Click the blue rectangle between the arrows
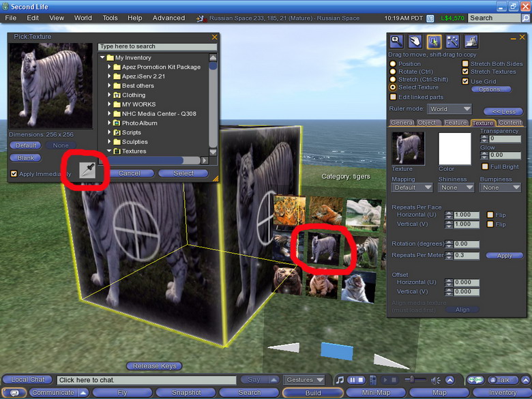532x399 pixels. pos(336,351)
